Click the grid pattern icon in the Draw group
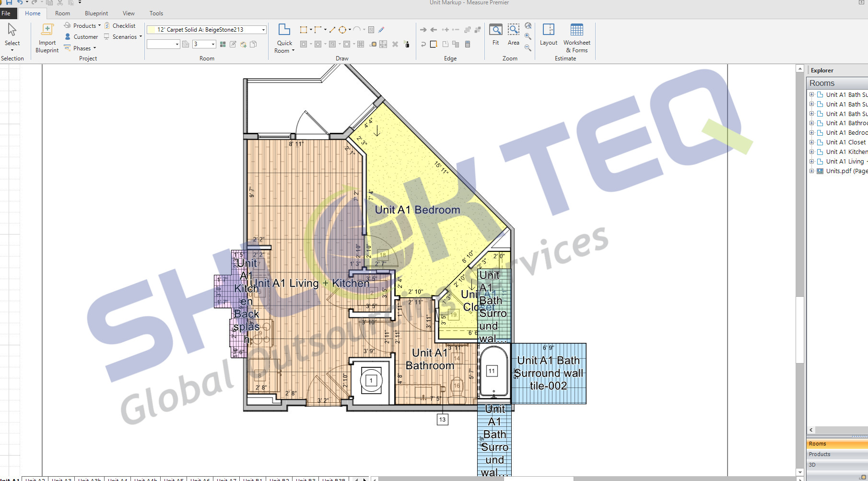The width and height of the screenshot is (868, 481). tap(361, 44)
